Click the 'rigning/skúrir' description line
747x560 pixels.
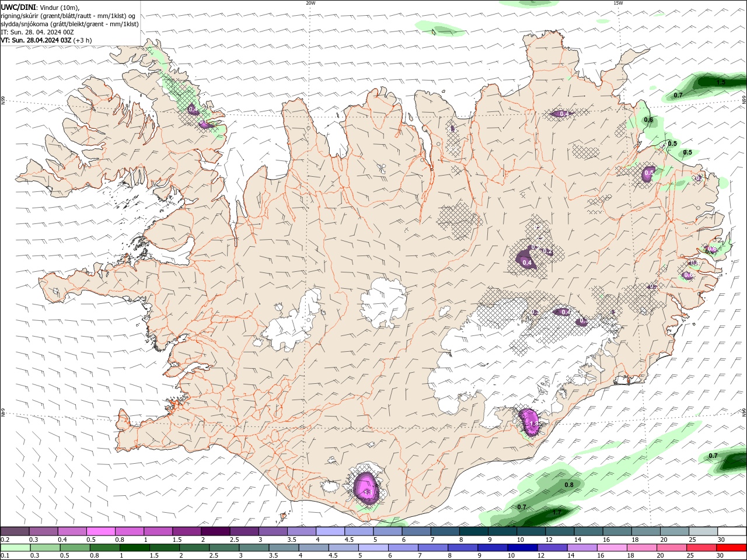[x=68, y=16]
